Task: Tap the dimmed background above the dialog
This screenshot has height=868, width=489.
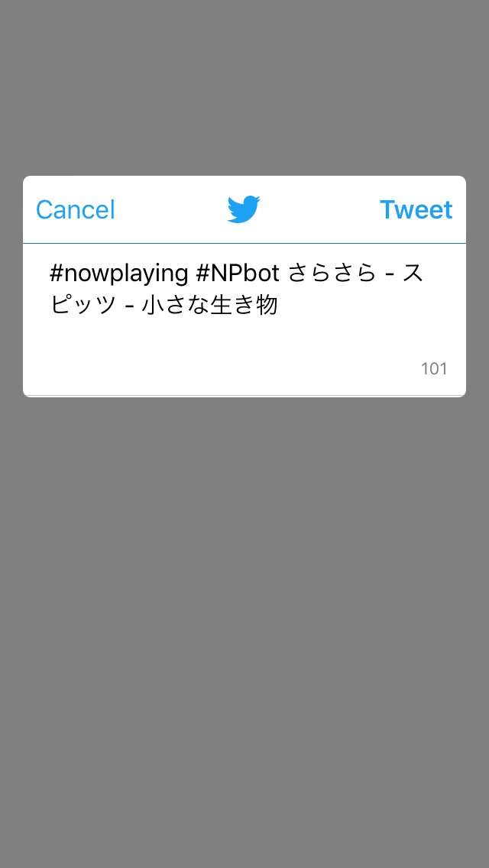Action: coord(244,87)
